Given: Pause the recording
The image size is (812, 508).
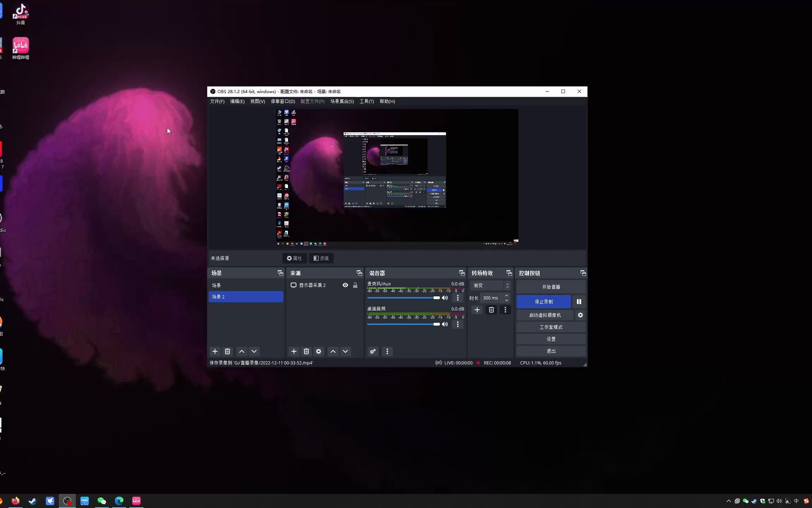Looking at the screenshot, I should pyautogui.click(x=579, y=302).
